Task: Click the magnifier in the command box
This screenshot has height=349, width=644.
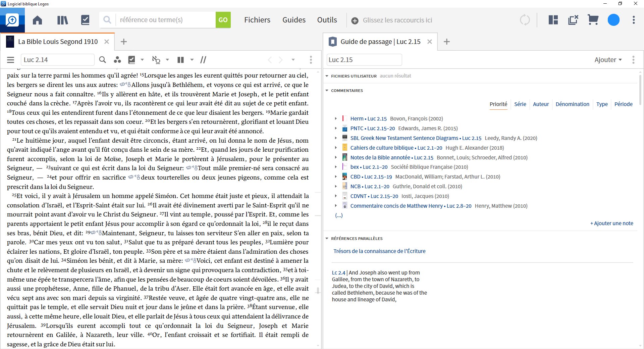Action: tap(107, 20)
